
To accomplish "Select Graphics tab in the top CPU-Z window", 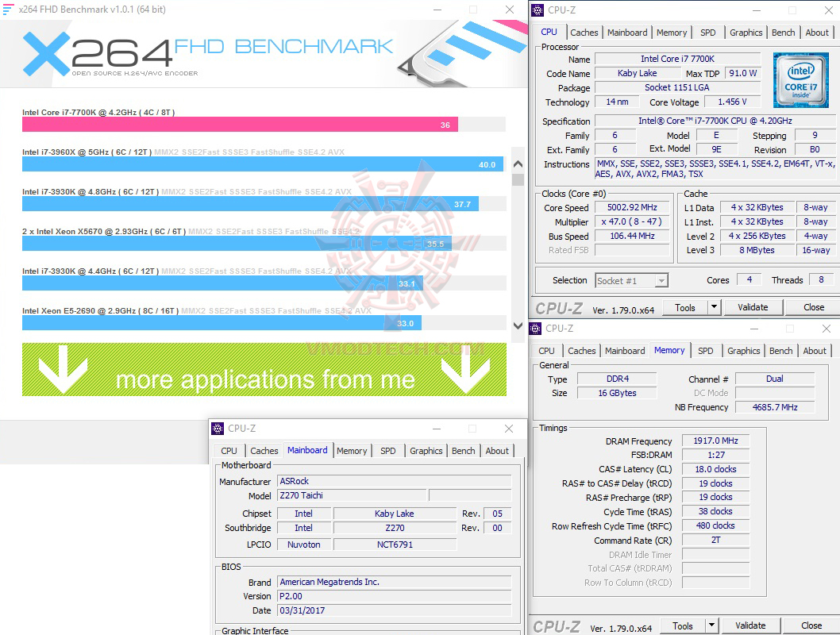I will pyautogui.click(x=746, y=33).
